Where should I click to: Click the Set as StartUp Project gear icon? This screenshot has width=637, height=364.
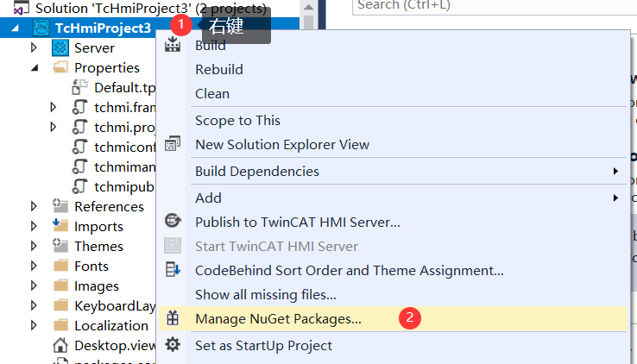pyautogui.click(x=173, y=344)
